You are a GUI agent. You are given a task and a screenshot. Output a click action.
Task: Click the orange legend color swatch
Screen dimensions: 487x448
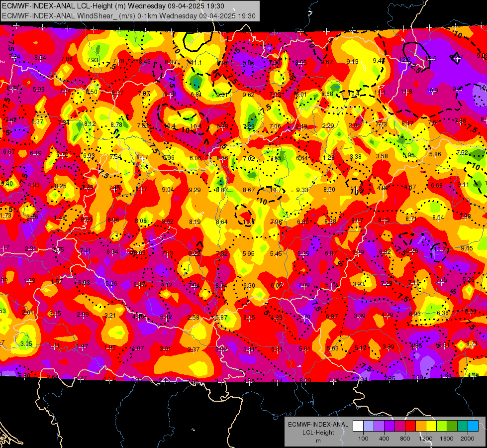[x=421, y=426]
